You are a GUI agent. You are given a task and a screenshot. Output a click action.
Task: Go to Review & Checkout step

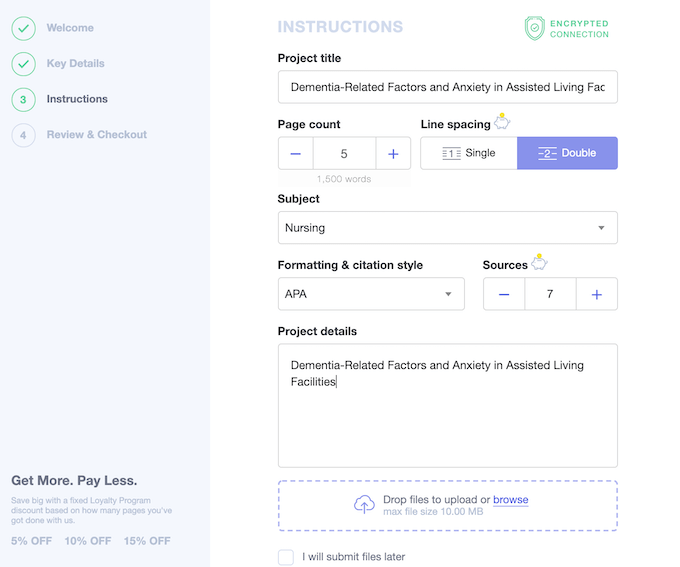coord(96,135)
